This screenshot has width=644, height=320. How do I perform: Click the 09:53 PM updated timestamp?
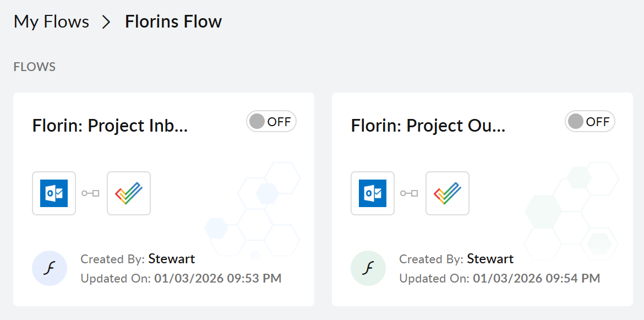218,278
